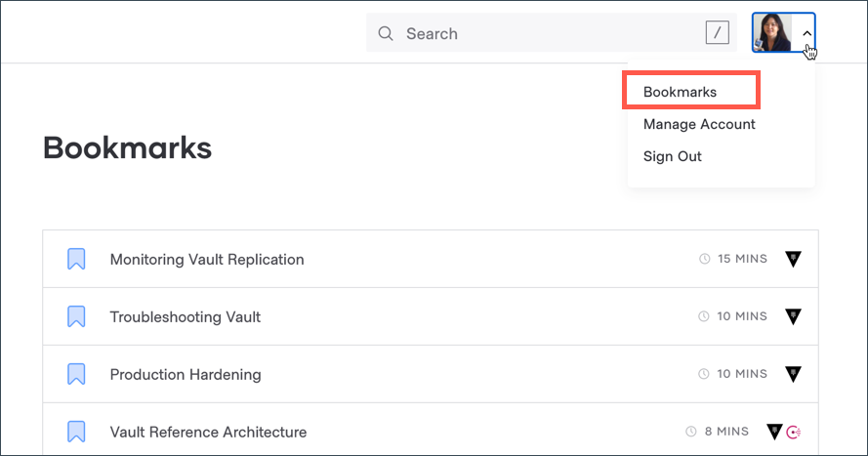Open the Troubleshooting Vault tutorial link
868x456 pixels.
click(x=186, y=317)
